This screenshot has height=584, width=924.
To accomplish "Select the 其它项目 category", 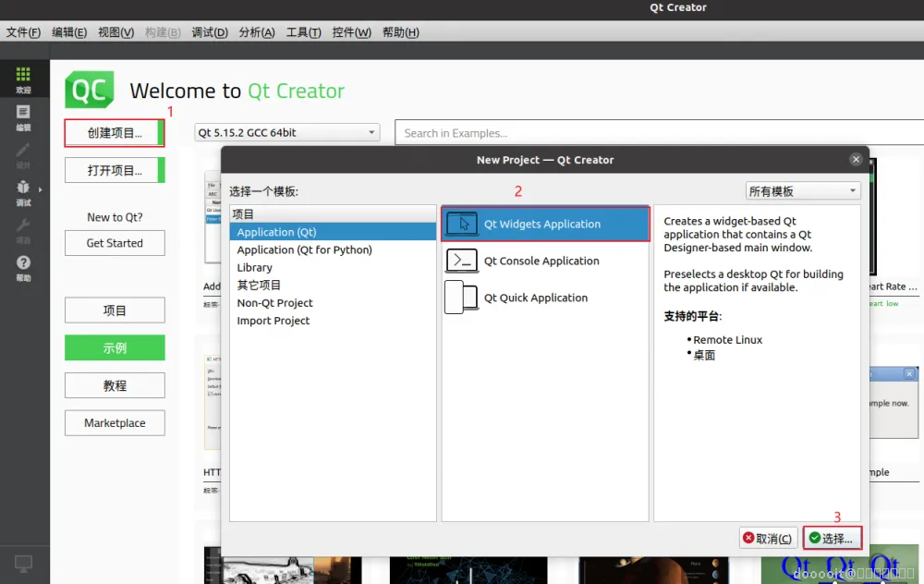I will [333, 285].
